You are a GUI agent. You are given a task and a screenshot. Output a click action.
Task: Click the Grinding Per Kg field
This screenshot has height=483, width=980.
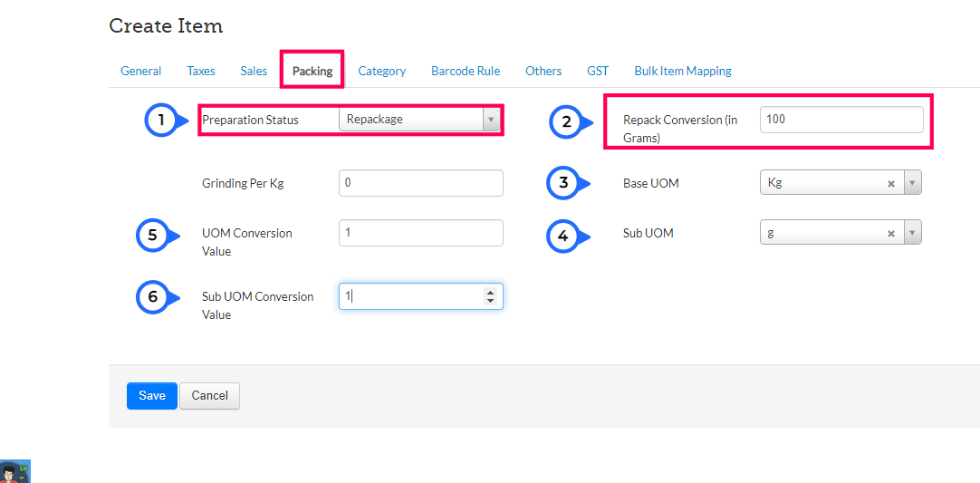[420, 183]
